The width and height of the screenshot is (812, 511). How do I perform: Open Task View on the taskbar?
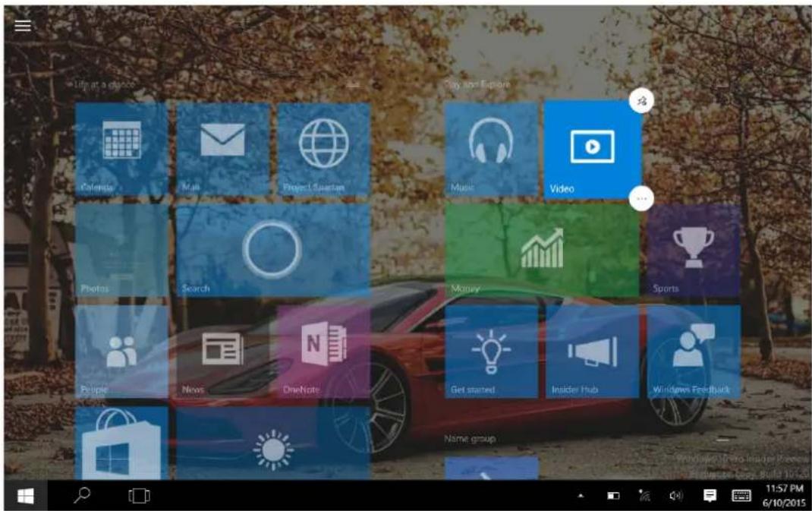139,496
